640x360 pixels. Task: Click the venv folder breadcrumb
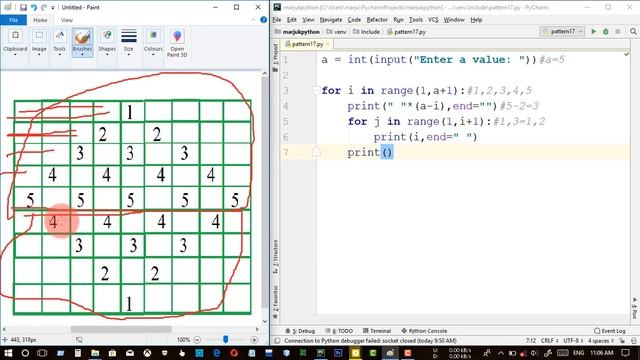click(x=336, y=31)
